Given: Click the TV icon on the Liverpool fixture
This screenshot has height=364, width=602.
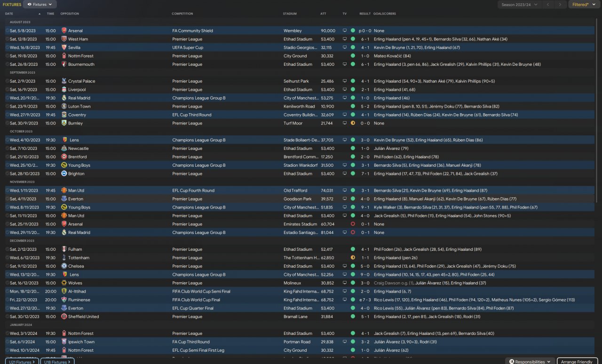Looking at the screenshot, I should [x=344, y=90].
